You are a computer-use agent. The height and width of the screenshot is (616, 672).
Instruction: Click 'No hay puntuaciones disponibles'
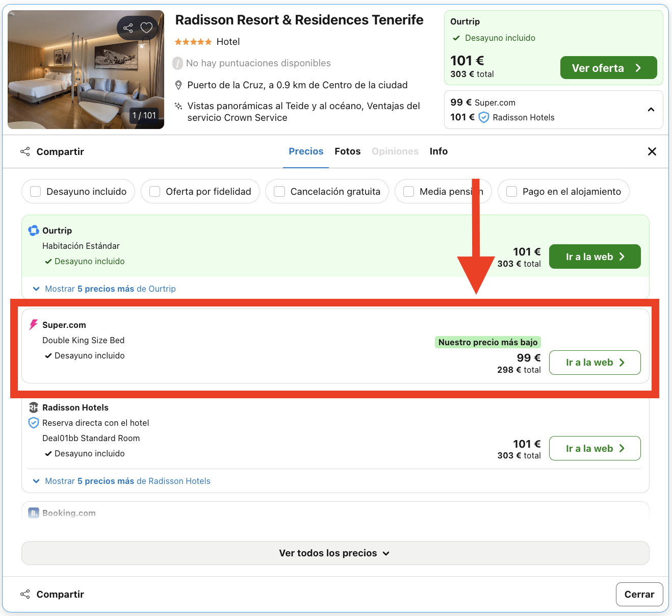tap(259, 63)
